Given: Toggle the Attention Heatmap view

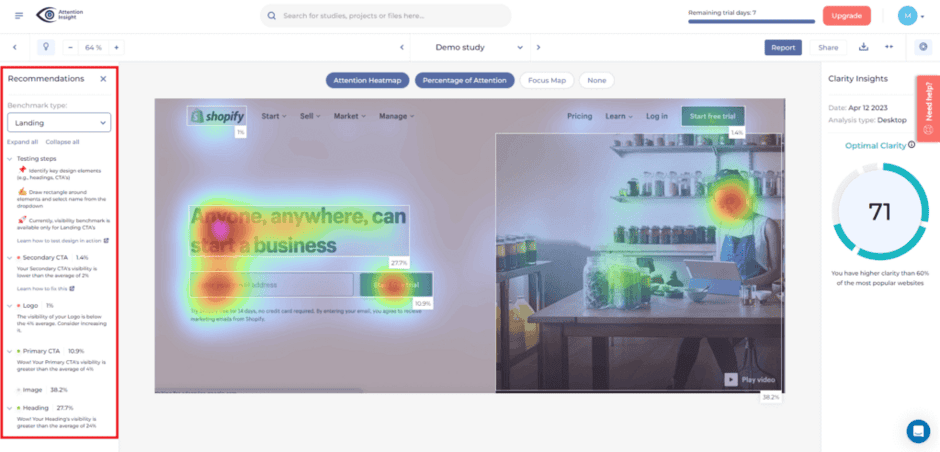Looking at the screenshot, I should point(367,80).
